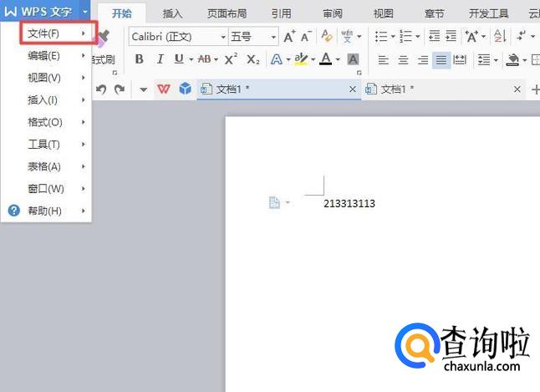
Task: Apply the yellow text highlight color
Action: [x=301, y=59]
